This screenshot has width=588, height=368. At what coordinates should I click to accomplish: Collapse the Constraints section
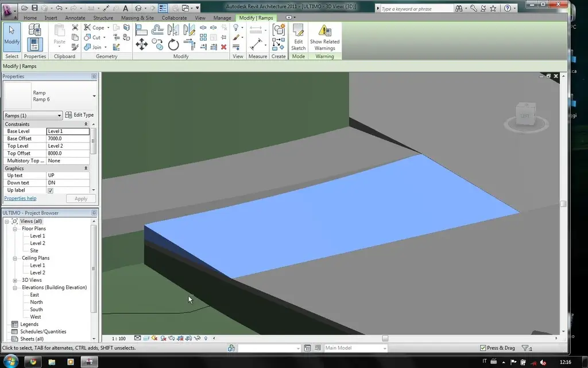(86, 124)
